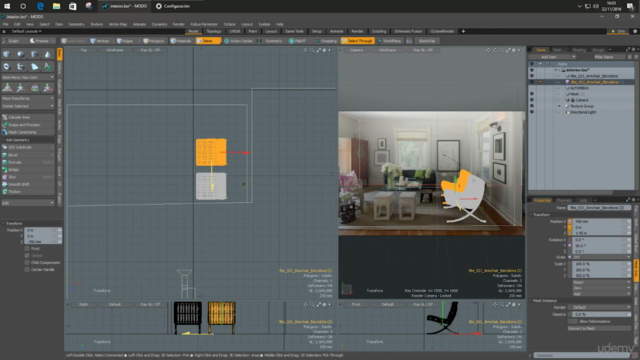Click the Sketchfab button
Screen dimensions: 640x360
[427, 41]
